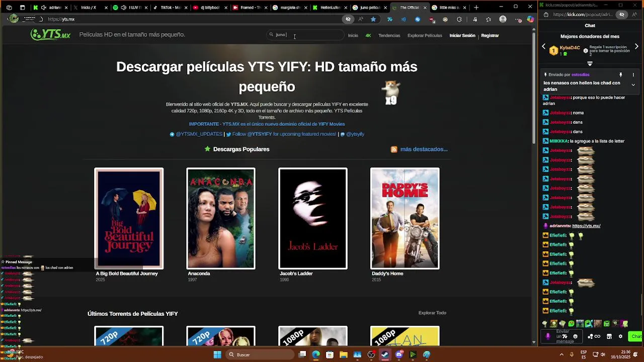Click the infinity icon in chat bar
The height and width of the screenshot is (362, 644).
[597, 336]
